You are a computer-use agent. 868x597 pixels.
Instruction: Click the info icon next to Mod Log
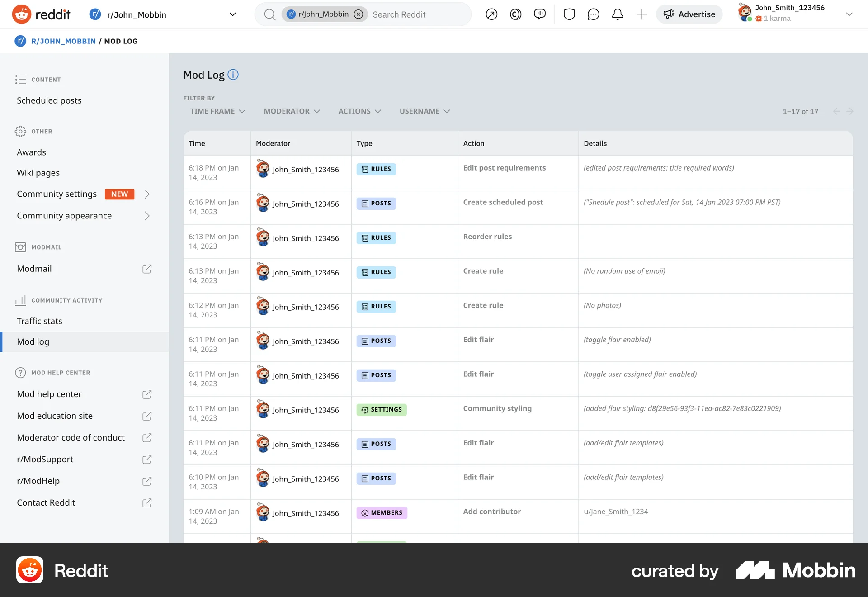click(233, 75)
